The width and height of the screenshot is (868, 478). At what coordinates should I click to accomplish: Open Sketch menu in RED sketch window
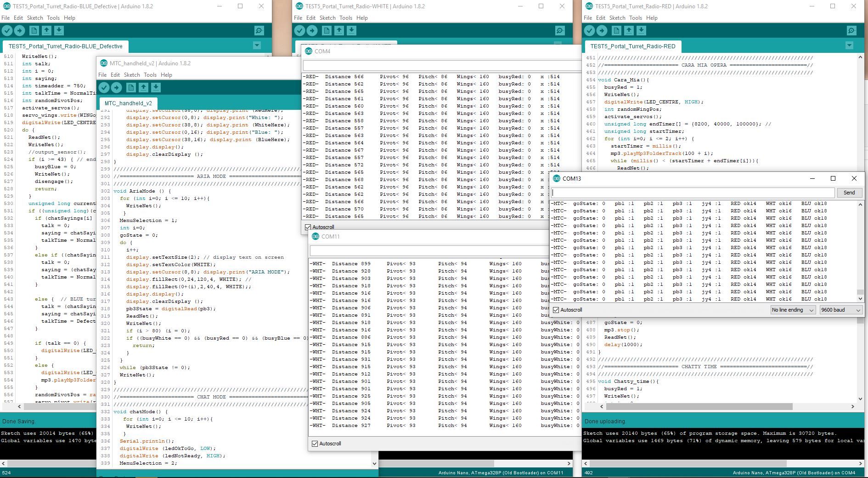pyautogui.click(x=617, y=18)
